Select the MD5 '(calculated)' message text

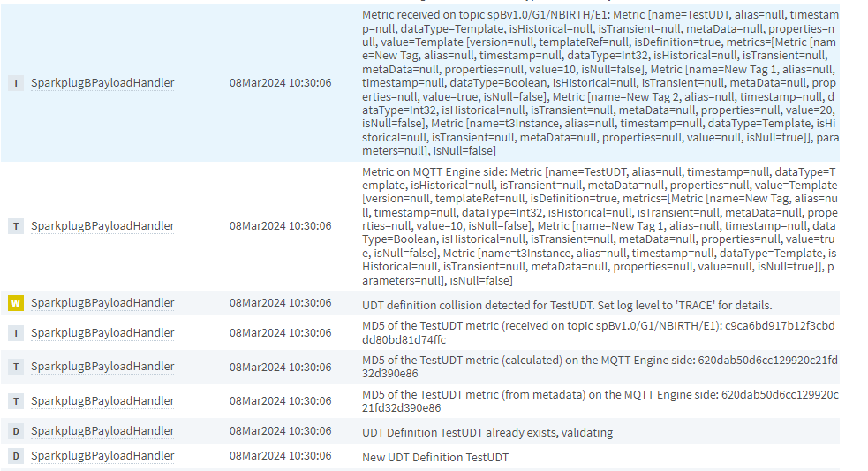pos(599,367)
